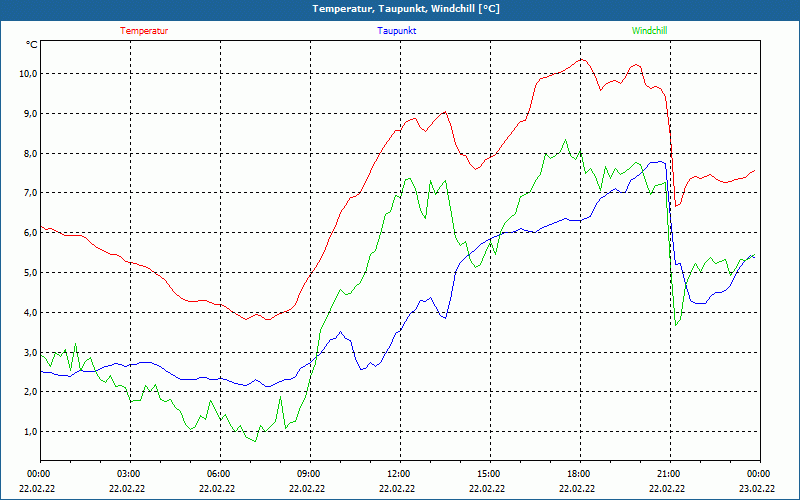Click the 7,0 y-axis value

tap(29, 193)
